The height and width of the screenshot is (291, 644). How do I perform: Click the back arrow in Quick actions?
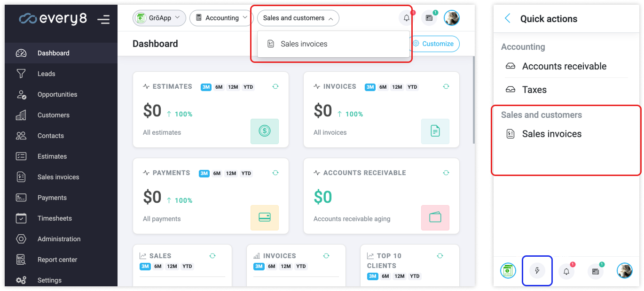(x=507, y=19)
